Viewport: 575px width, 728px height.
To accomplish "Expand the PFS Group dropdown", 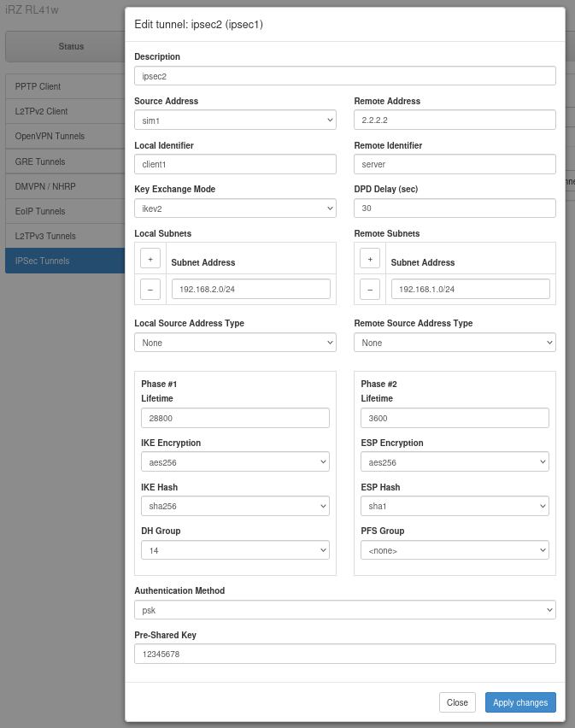I will 455,550.
